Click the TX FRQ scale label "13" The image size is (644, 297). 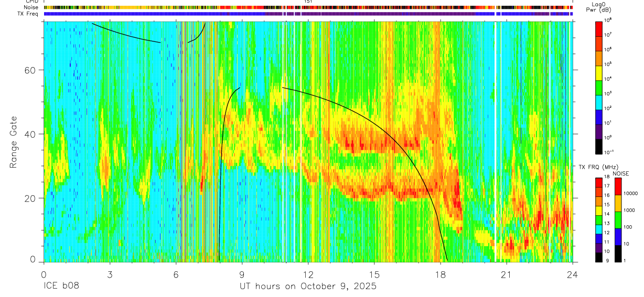(608, 223)
